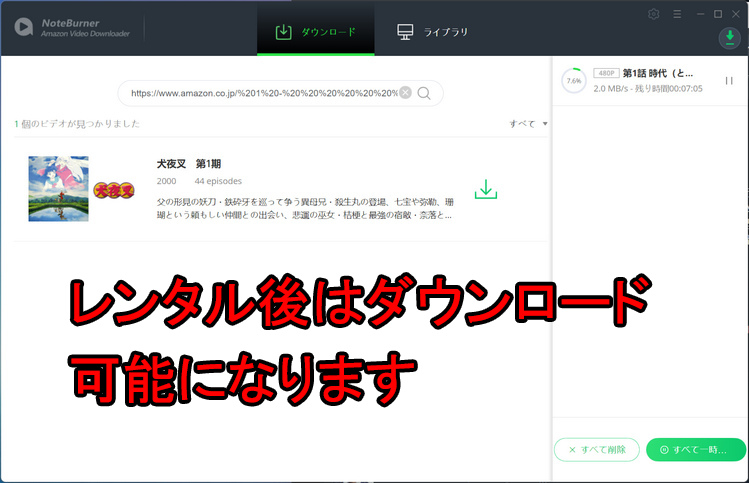Image resolution: width=749 pixels, height=483 pixels.
Task: Click the green download icon for 犬夜叉 第1期
Action: [x=486, y=189]
